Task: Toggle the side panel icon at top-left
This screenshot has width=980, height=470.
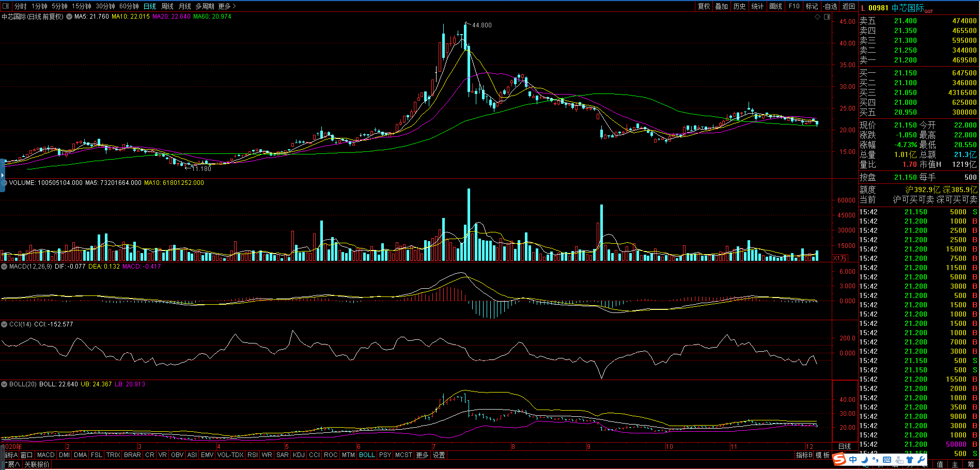Action: point(6,6)
